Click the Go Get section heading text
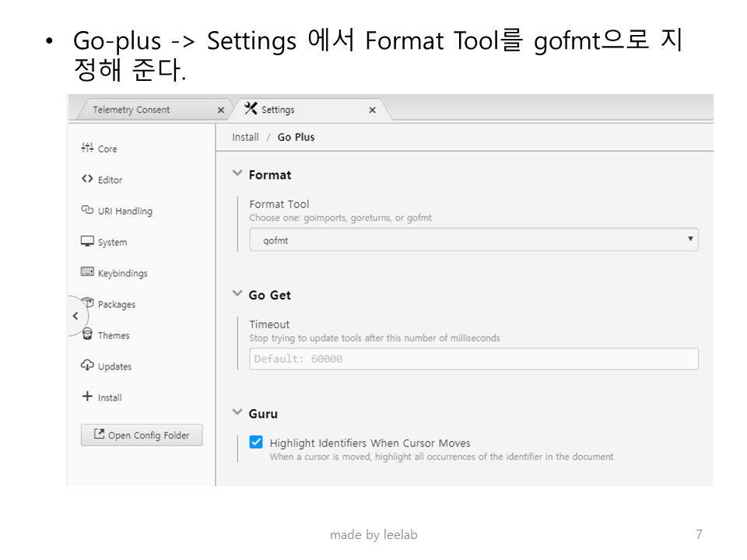Image resolution: width=747 pixels, height=560 pixels. click(270, 296)
